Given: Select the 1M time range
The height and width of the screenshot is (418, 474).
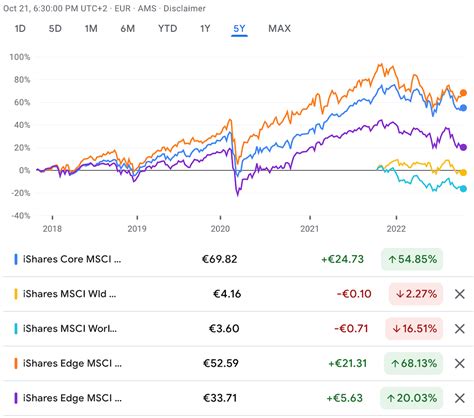Looking at the screenshot, I should point(91,29).
